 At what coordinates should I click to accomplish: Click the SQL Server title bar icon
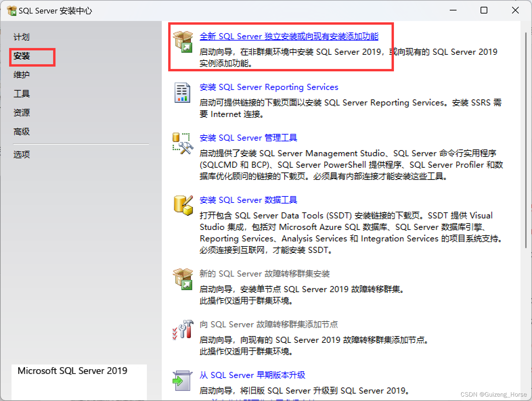12,11
